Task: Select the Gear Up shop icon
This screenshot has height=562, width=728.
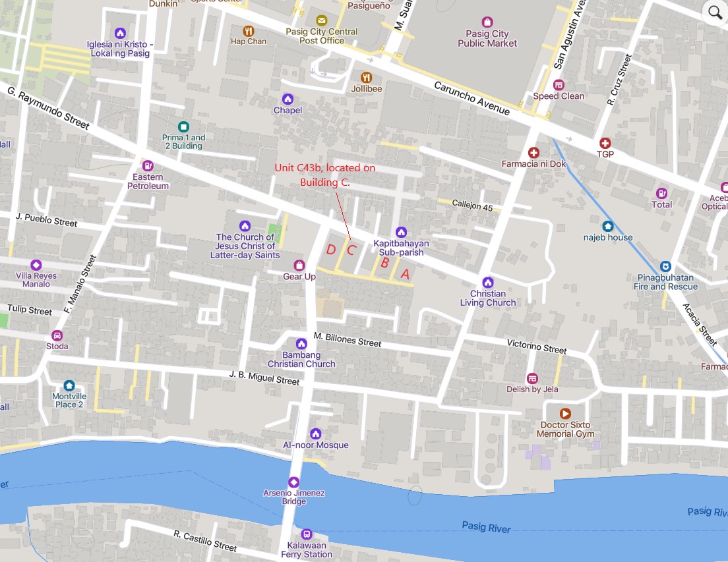Action: (299, 266)
